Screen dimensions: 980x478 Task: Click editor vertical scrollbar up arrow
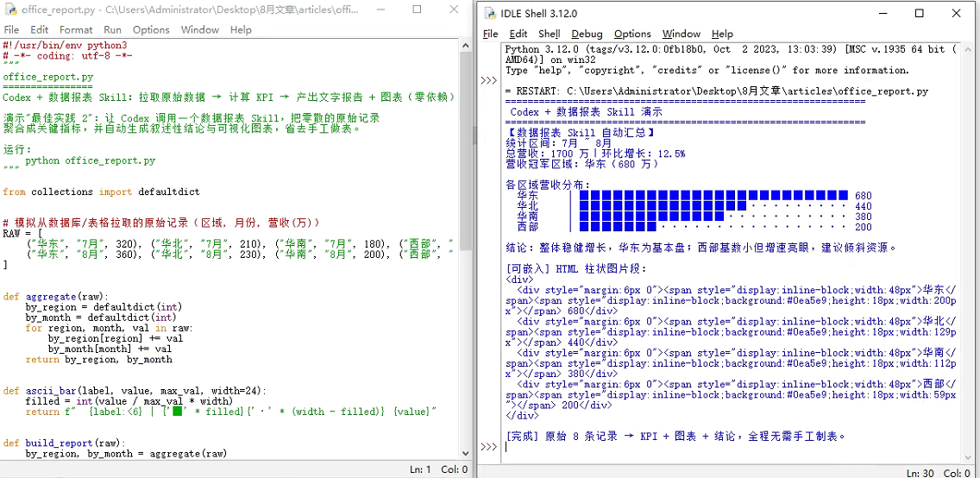point(466,46)
